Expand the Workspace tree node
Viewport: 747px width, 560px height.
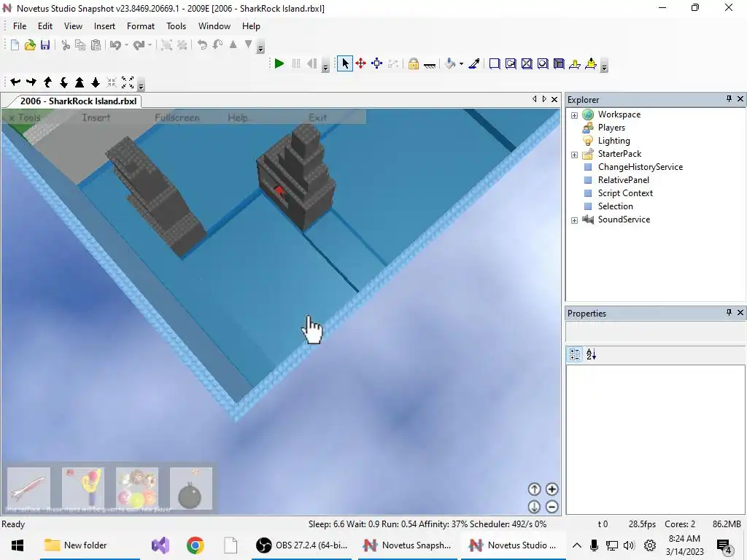(575, 115)
